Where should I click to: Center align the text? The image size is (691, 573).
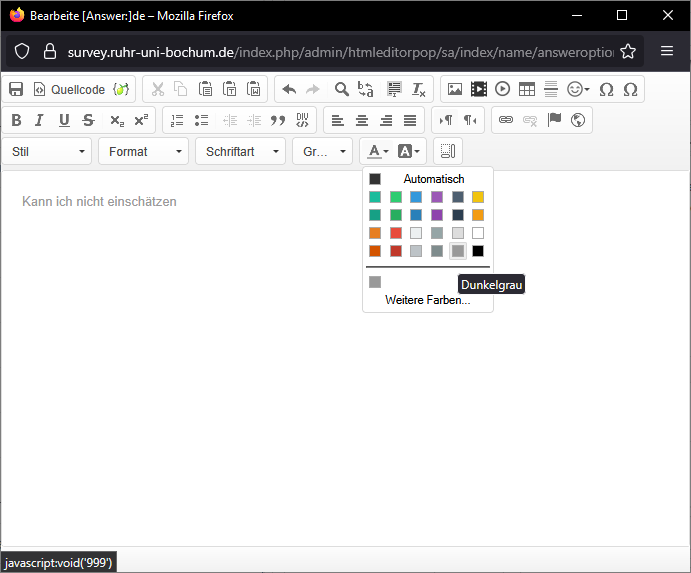click(x=362, y=120)
